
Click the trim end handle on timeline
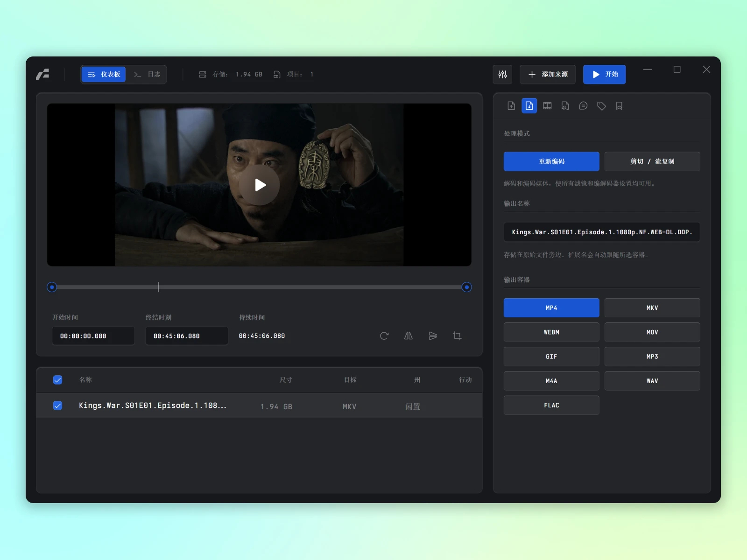(x=466, y=287)
